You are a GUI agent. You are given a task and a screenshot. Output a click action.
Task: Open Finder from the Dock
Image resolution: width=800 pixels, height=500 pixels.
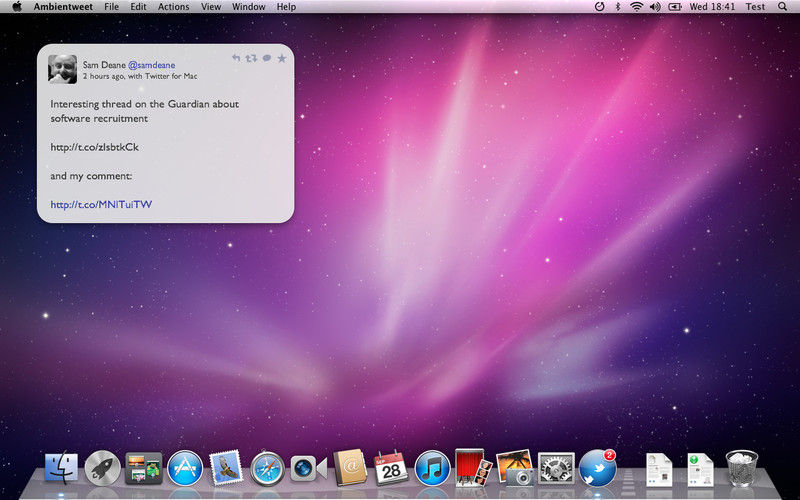(x=61, y=468)
